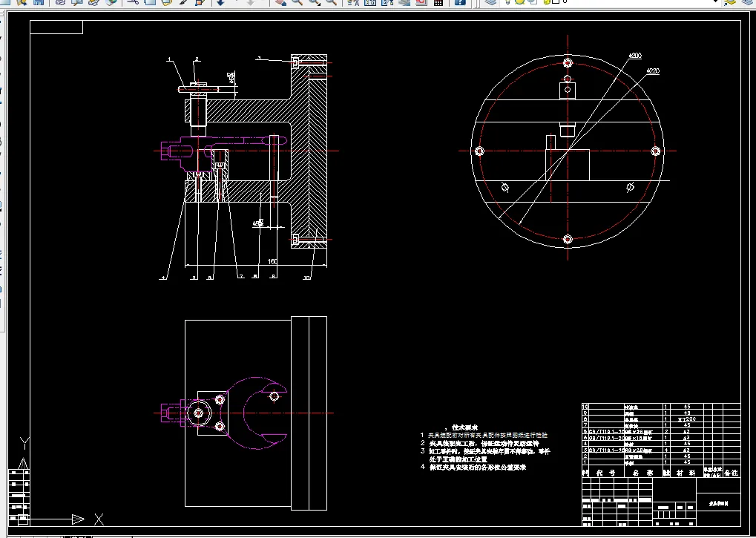Click the Save floppy disk icon
The width and height of the screenshot is (756, 538).
pyautogui.click(x=37, y=2)
